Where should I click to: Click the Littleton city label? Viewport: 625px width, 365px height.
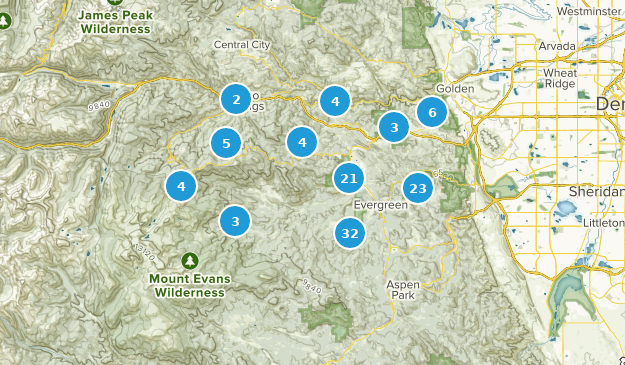pos(603,223)
